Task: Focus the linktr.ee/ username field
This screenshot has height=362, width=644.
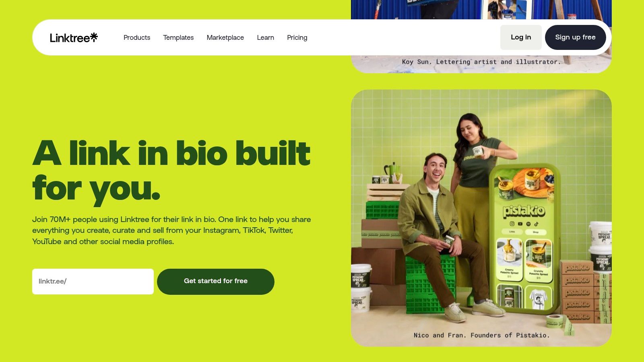Action: click(93, 282)
